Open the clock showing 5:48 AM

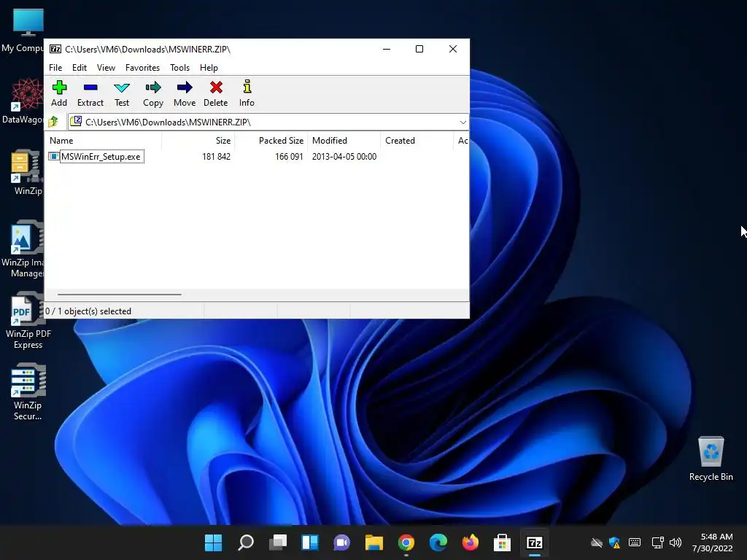click(712, 542)
